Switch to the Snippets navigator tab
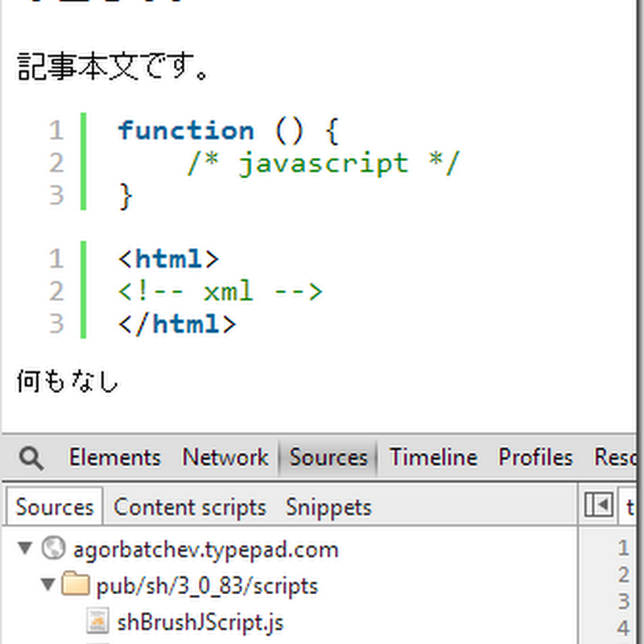 pos(328,507)
